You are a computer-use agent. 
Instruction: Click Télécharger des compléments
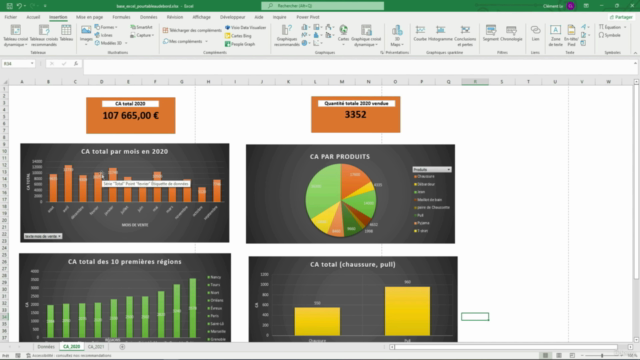[x=192, y=30]
